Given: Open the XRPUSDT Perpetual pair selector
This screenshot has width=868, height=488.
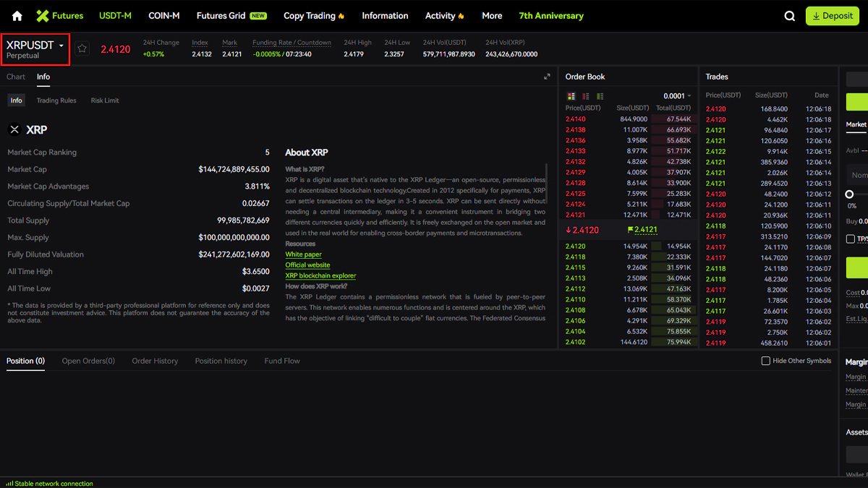Looking at the screenshot, I should [35, 48].
